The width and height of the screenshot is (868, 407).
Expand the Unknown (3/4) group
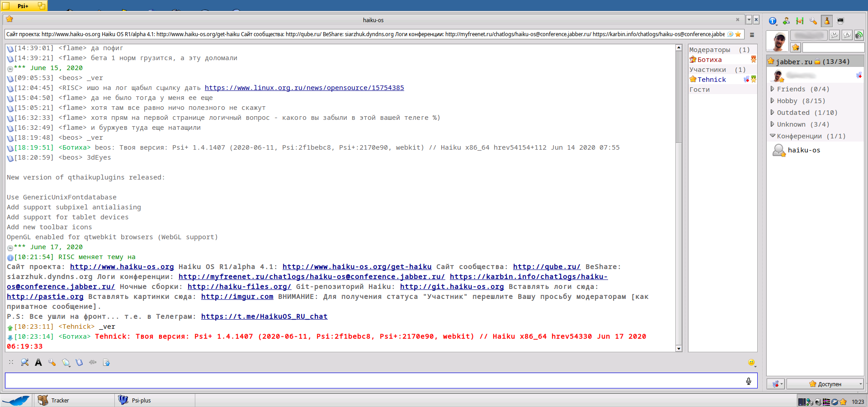(x=815, y=124)
